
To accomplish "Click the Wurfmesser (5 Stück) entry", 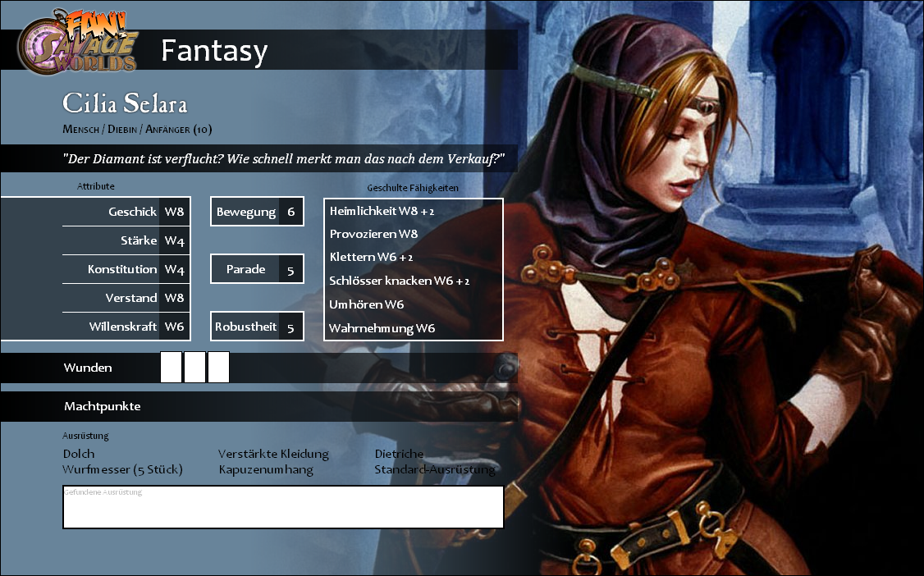I will (x=122, y=469).
